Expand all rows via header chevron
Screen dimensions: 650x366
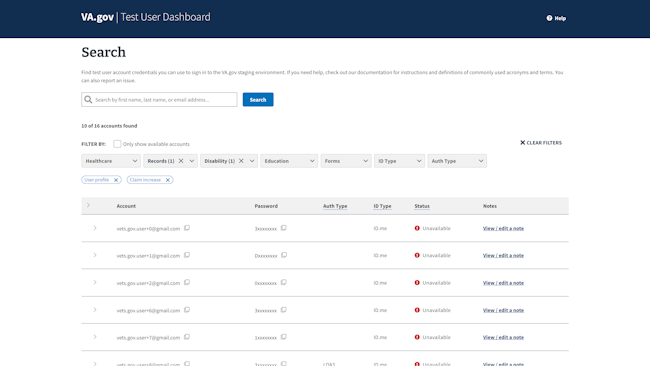pyautogui.click(x=88, y=205)
